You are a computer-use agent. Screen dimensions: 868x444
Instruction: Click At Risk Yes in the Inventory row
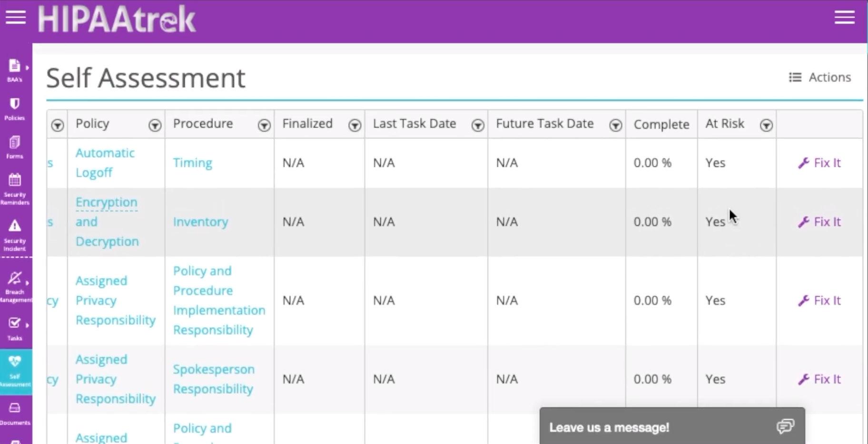point(715,222)
